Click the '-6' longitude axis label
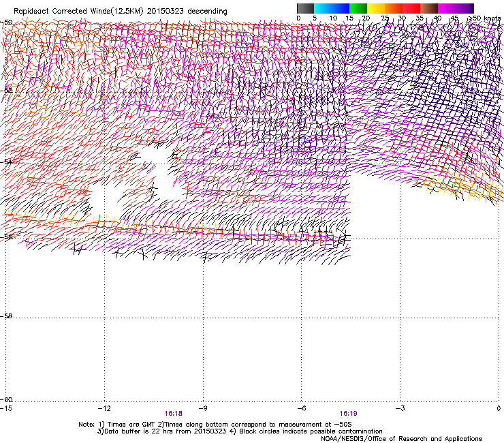 click(x=301, y=408)
